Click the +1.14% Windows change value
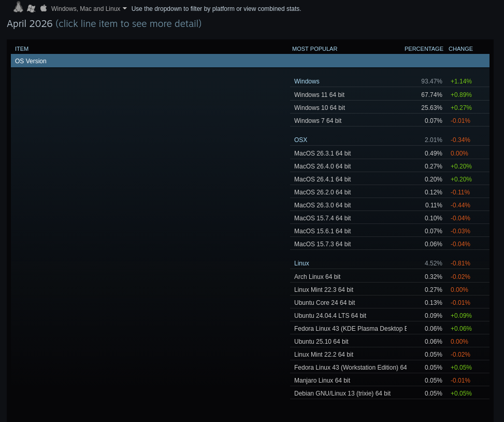This screenshot has height=422, width=504. coord(461,81)
